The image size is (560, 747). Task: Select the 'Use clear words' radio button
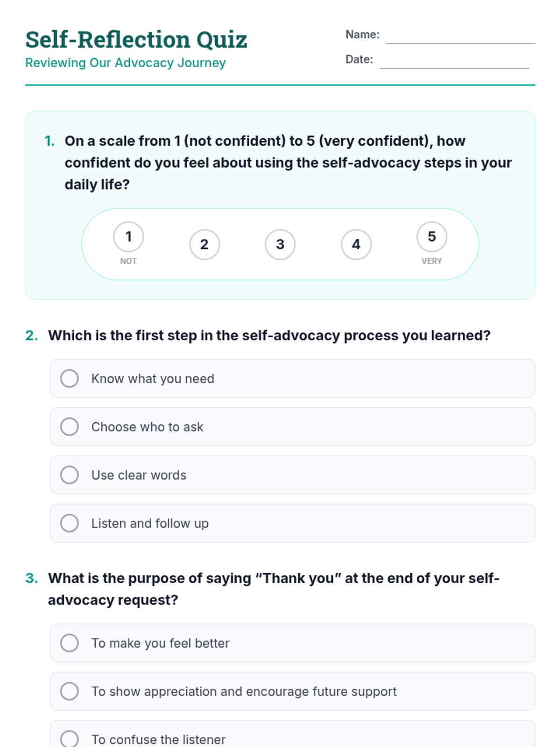click(x=70, y=475)
